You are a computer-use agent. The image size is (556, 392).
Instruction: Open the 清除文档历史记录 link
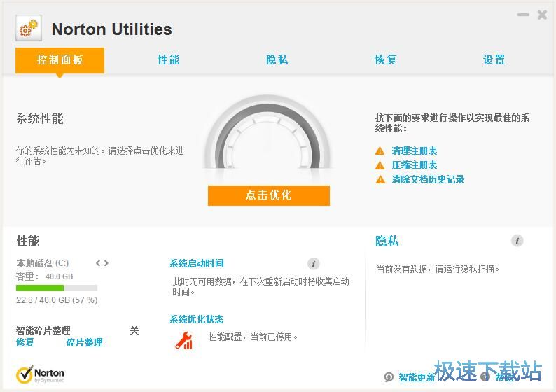[x=428, y=179]
